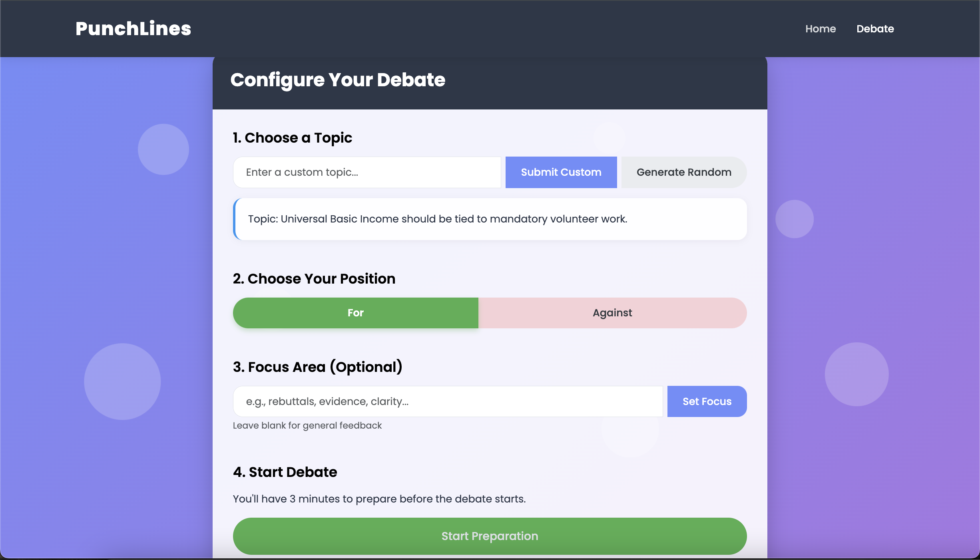The image size is (980, 560).
Task: Focus the custom topic input field
Action: coord(367,172)
